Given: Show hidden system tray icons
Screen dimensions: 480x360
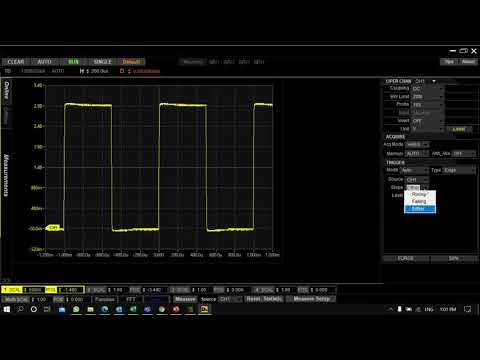Looking at the screenshot, I should [390, 309].
